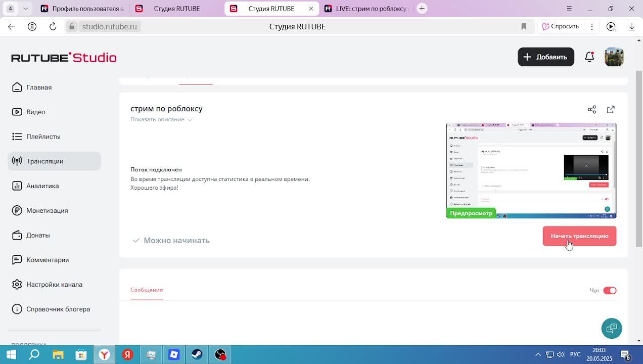Open browser downloads
Screen dimensions: 643x364
tap(631, 27)
